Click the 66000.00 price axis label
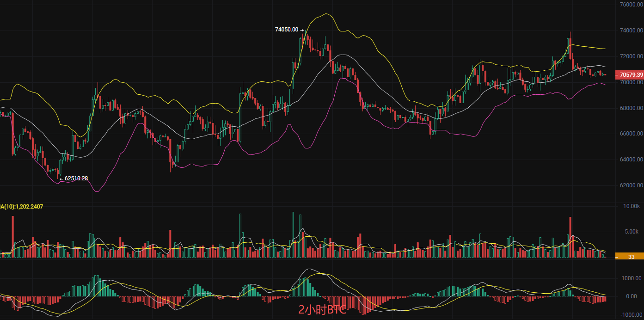 click(x=632, y=134)
